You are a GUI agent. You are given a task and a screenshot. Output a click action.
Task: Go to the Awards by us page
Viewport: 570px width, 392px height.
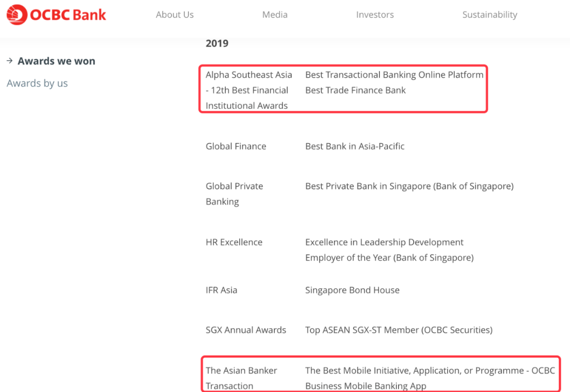(37, 83)
